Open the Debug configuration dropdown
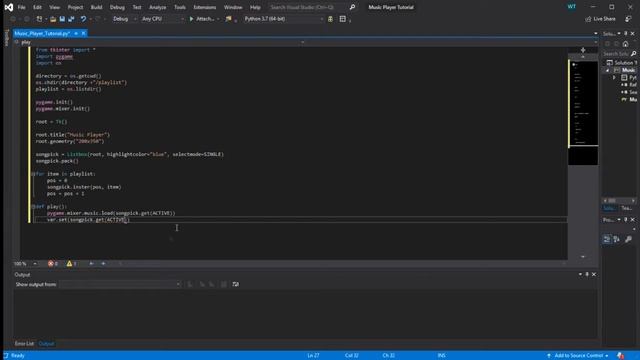The height and width of the screenshot is (360, 640). click(124, 19)
